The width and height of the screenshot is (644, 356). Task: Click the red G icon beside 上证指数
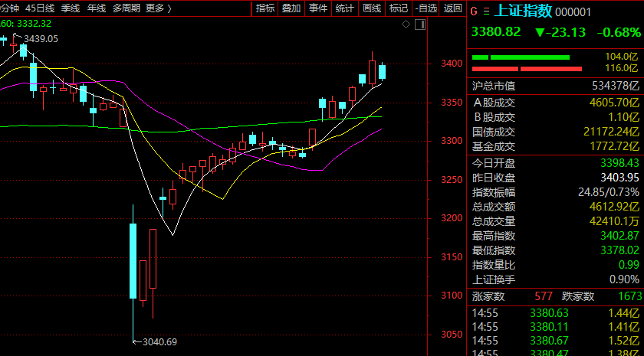(x=473, y=11)
